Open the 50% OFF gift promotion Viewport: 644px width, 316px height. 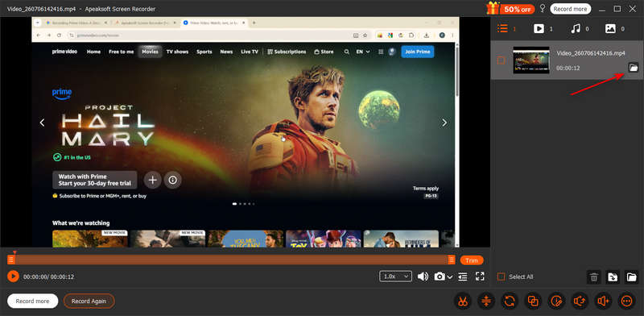point(510,8)
